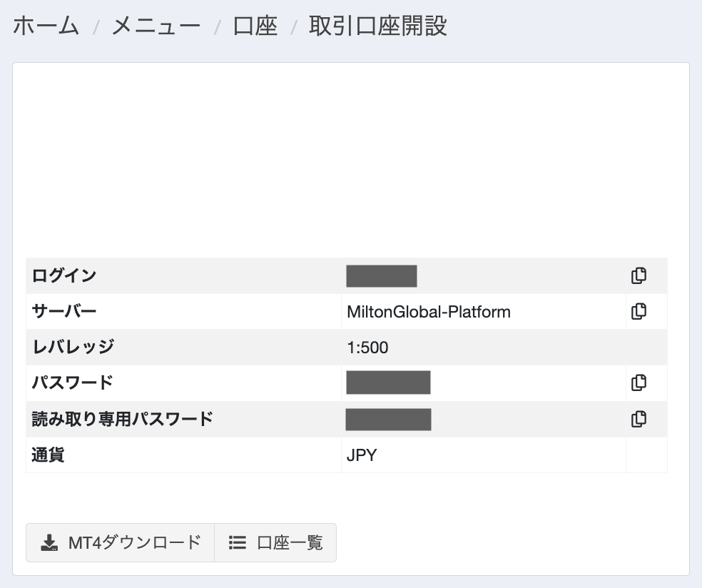Select 取引口座開設 breadcrumb item
This screenshot has width=702, height=588.
[x=378, y=26]
